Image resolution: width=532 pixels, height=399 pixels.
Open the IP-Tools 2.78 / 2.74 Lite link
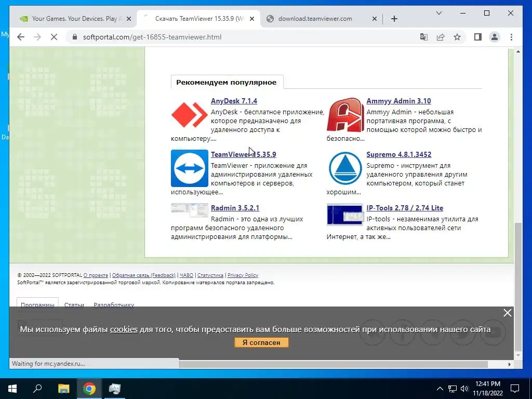(404, 208)
